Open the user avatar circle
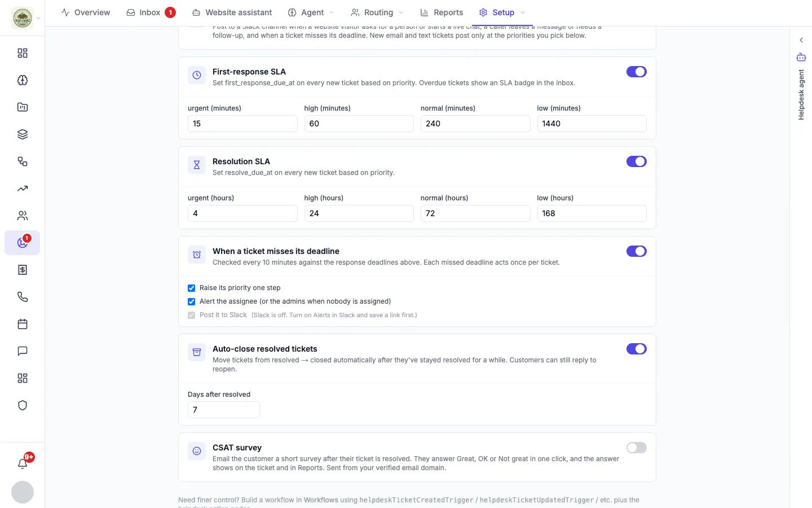The height and width of the screenshot is (508, 812). [23, 492]
